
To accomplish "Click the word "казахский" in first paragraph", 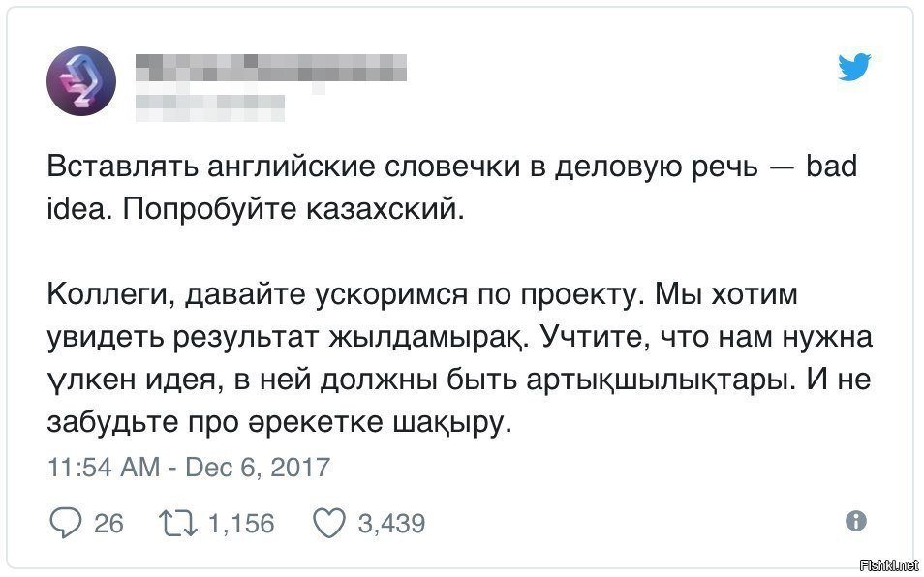I will (385, 209).
